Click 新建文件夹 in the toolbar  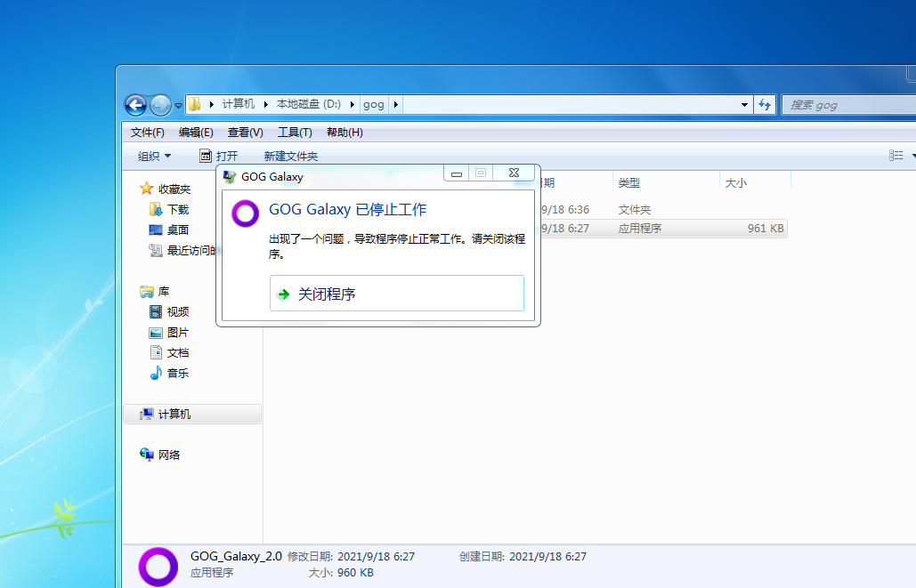click(x=291, y=156)
